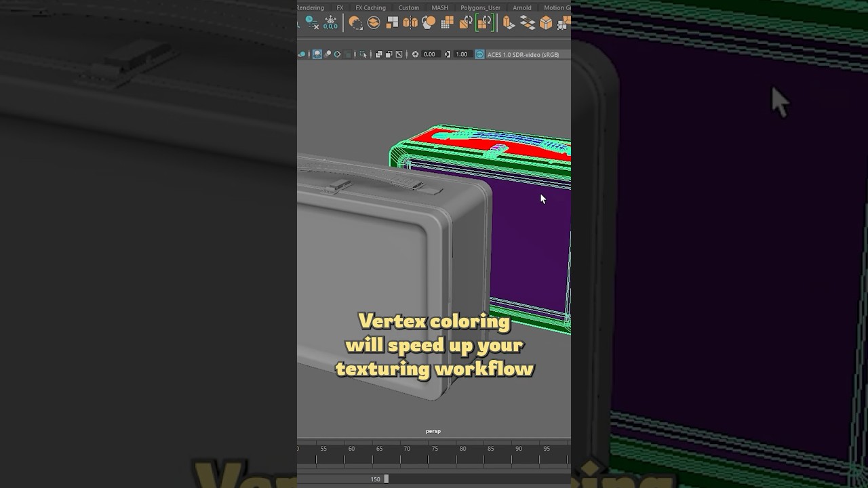Switch to the MASH shelf tab
This screenshot has height=488, width=868.
(x=439, y=7)
